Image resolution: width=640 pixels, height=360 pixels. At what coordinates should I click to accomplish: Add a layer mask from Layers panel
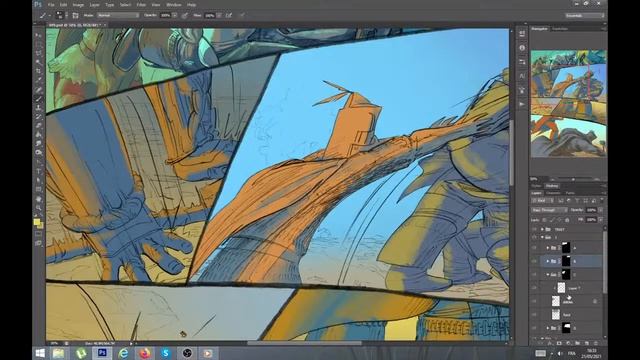(x=559, y=343)
